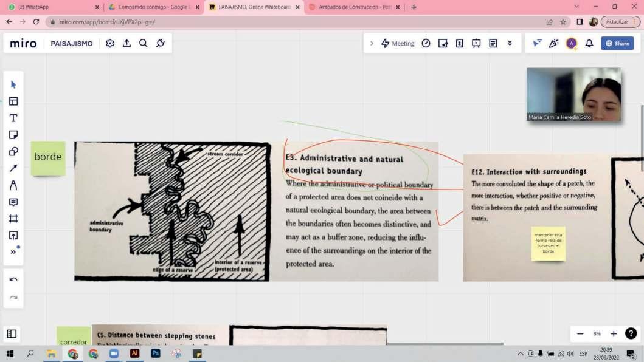Click the Share button
This screenshot has height=362, width=644.
617,44
